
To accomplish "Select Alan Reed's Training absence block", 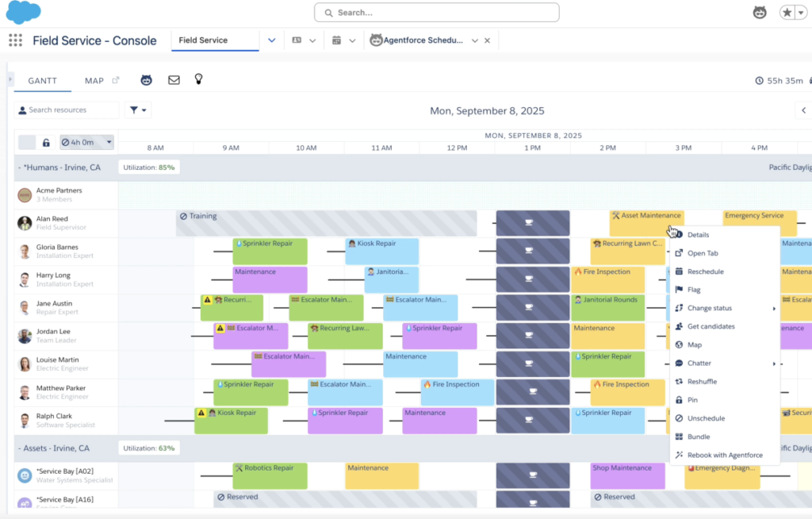I will 326,223.
